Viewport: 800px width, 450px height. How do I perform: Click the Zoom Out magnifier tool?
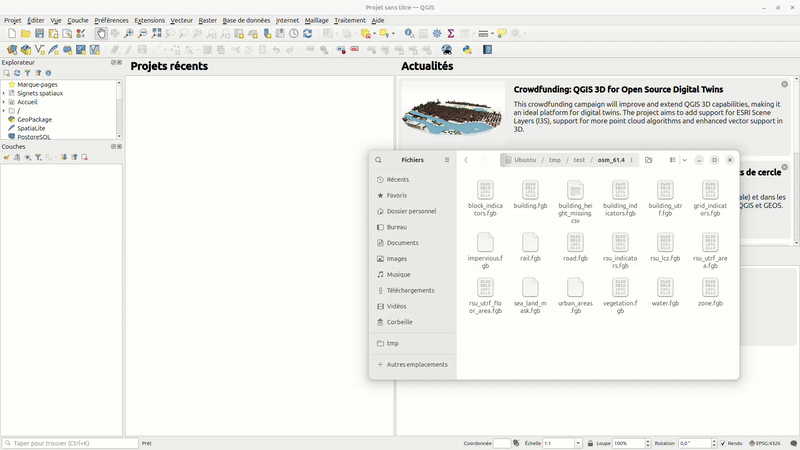pyautogui.click(x=142, y=34)
